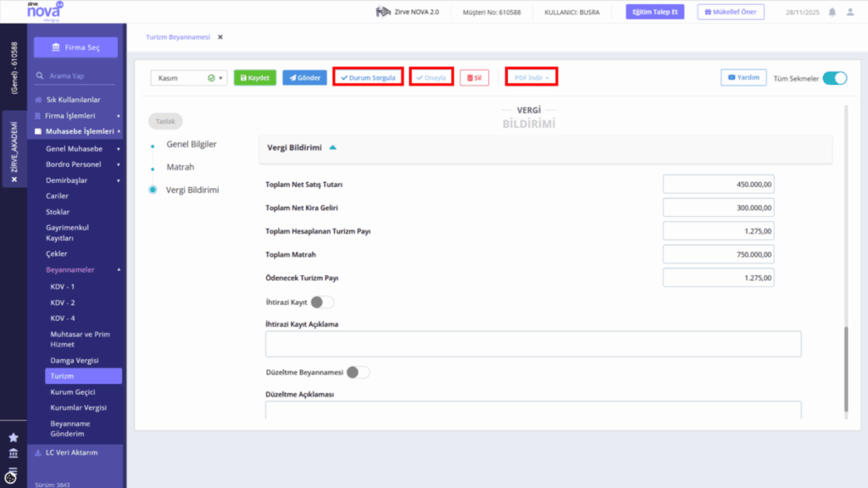Click the Zirve Nova logo
Viewport: 868px width, 488px height.
[x=45, y=11]
